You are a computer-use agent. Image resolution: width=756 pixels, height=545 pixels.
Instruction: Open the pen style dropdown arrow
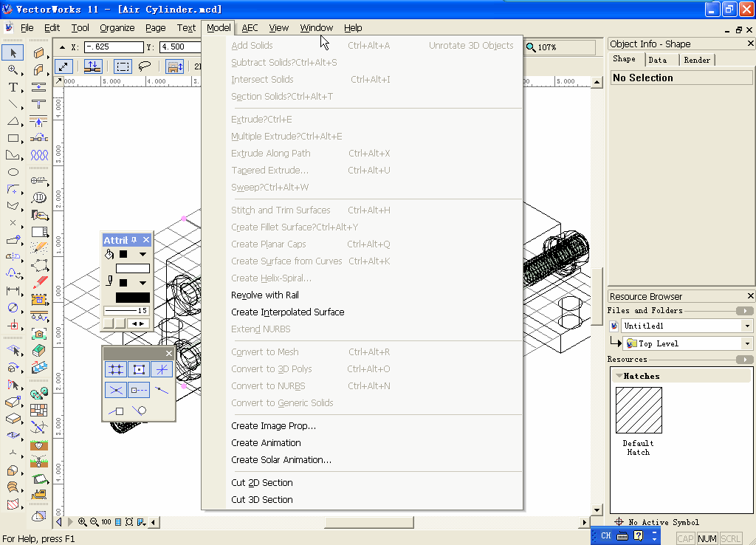point(142,283)
